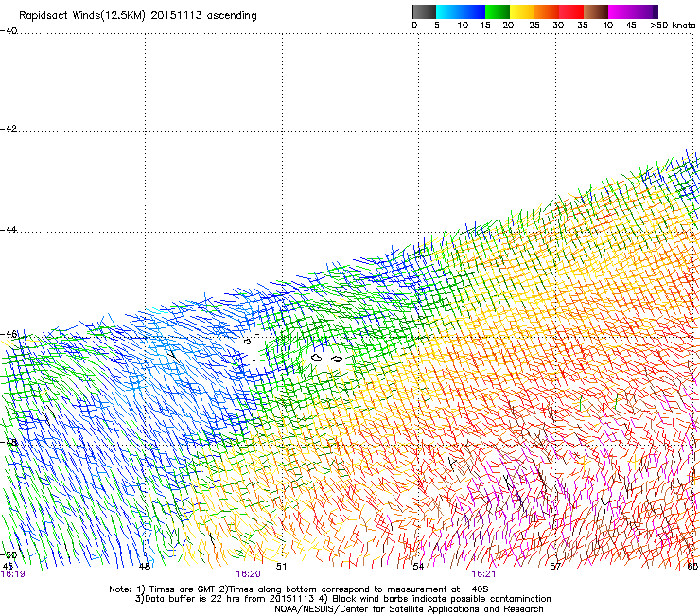Click the green 15-20 knots legend segment

coord(498,11)
